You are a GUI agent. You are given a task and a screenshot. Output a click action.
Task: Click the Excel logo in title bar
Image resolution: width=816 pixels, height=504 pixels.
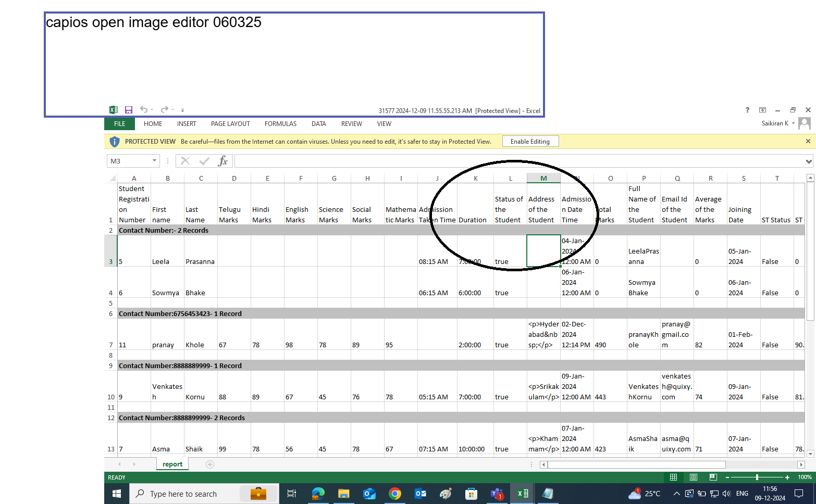click(114, 110)
